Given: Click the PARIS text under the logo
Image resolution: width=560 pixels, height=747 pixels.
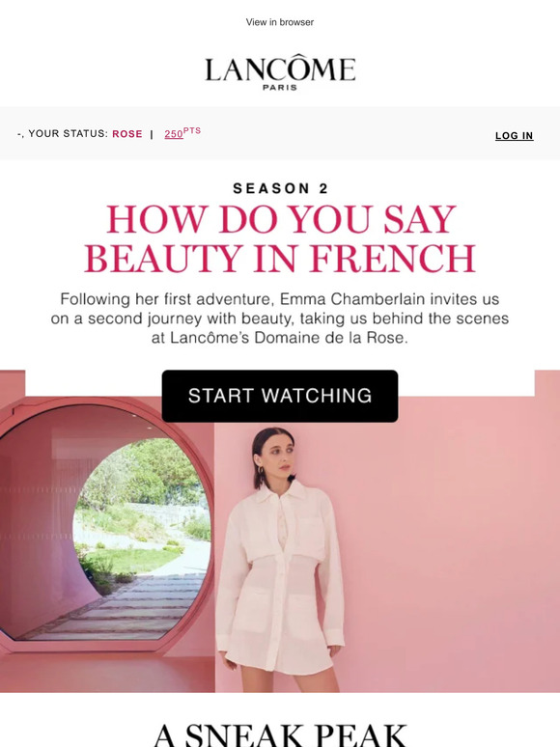Looking at the screenshot, I should [x=280, y=88].
